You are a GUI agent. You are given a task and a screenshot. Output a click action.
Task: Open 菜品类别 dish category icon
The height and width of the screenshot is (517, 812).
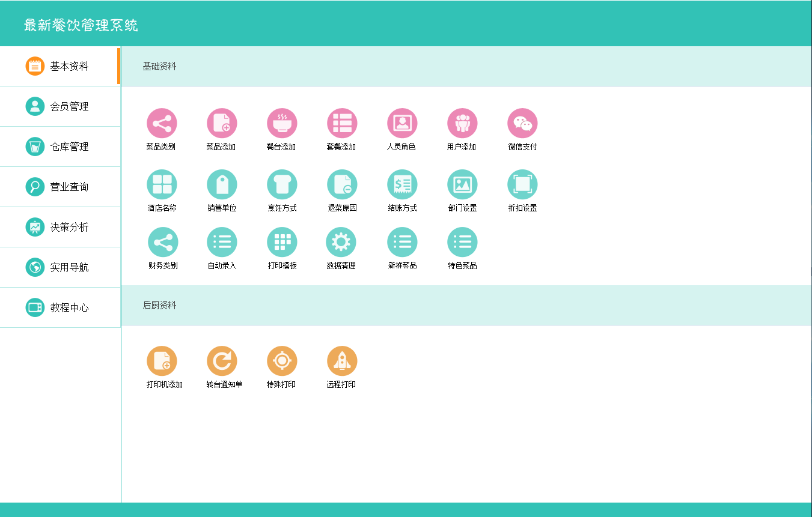tap(162, 123)
